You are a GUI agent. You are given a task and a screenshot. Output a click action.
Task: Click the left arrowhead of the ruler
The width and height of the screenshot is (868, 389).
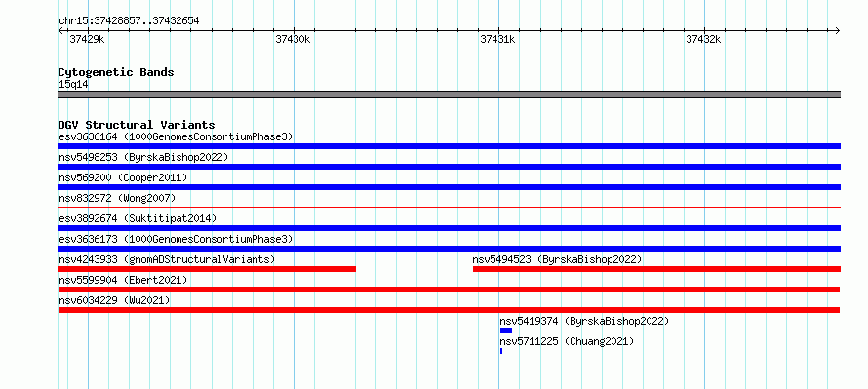tap(60, 31)
